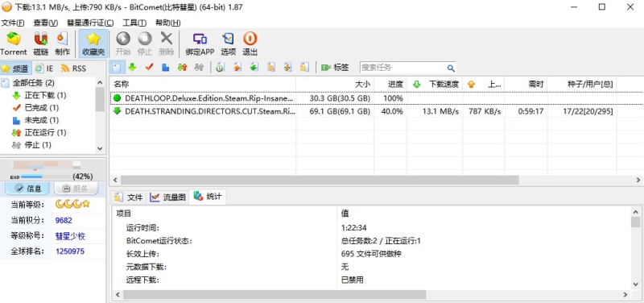Image resolution: width=644 pixels, height=303 pixels.
Task: Click the 磁链 magnet link button
Action: [x=40, y=44]
